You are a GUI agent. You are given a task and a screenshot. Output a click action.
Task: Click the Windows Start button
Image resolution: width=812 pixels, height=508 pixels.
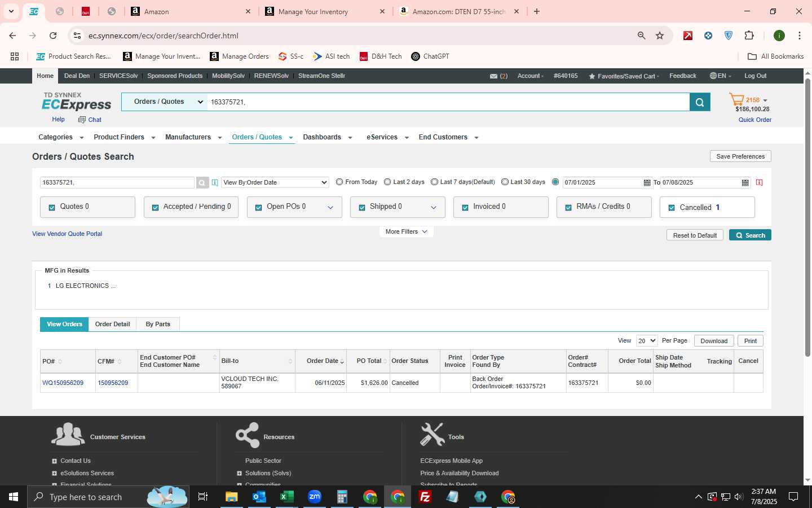click(x=14, y=497)
